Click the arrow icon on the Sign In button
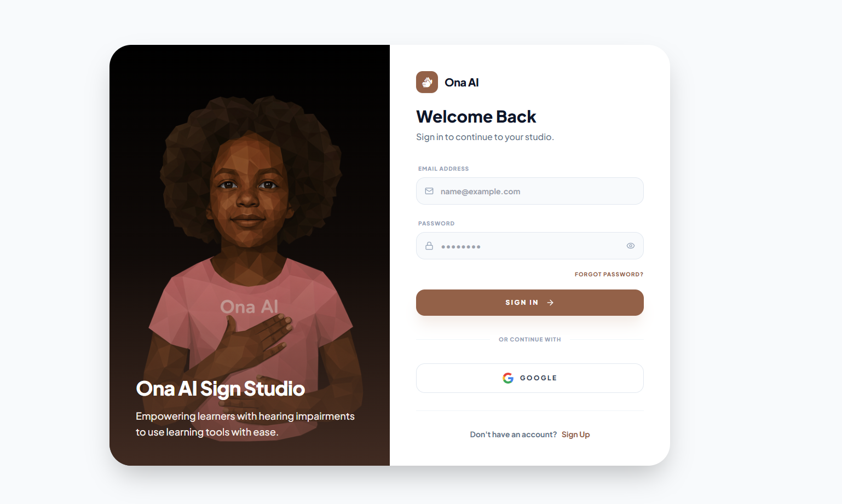Image resolution: width=842 pixels, height=504 pixels. 550,303
